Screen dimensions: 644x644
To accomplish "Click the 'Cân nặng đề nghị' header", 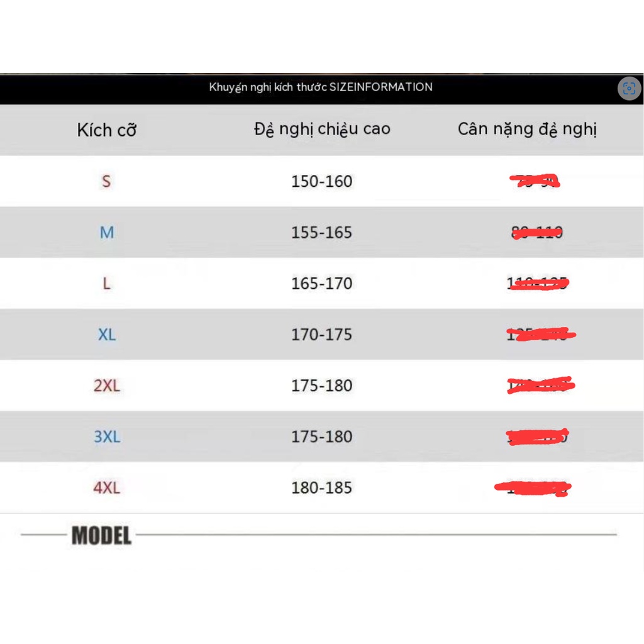I will pyautogui.click(x=527, y=129).
